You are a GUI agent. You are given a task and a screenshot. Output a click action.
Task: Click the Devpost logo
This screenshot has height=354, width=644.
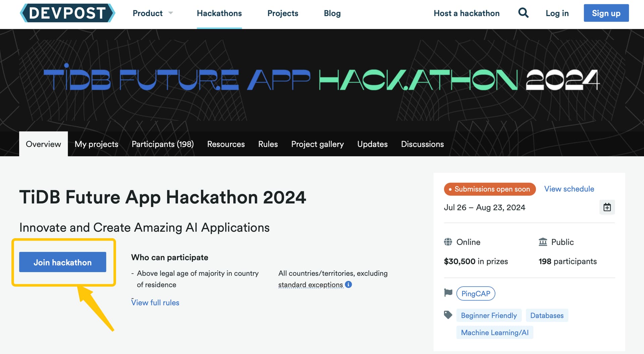pyautogui.click(x=67, y=13)
